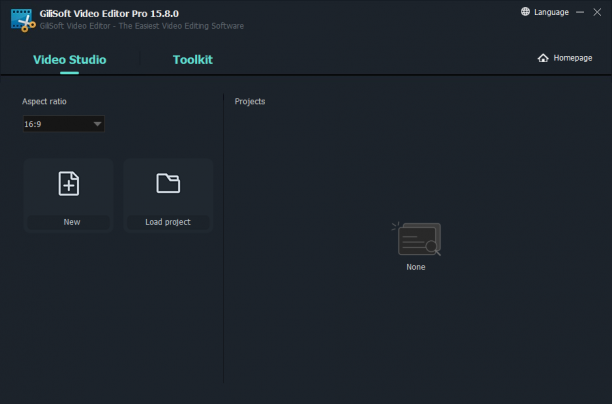Screen dimensions: 612x404
Task: Click the new document plus icon
Action: click(x=69, y=183)
